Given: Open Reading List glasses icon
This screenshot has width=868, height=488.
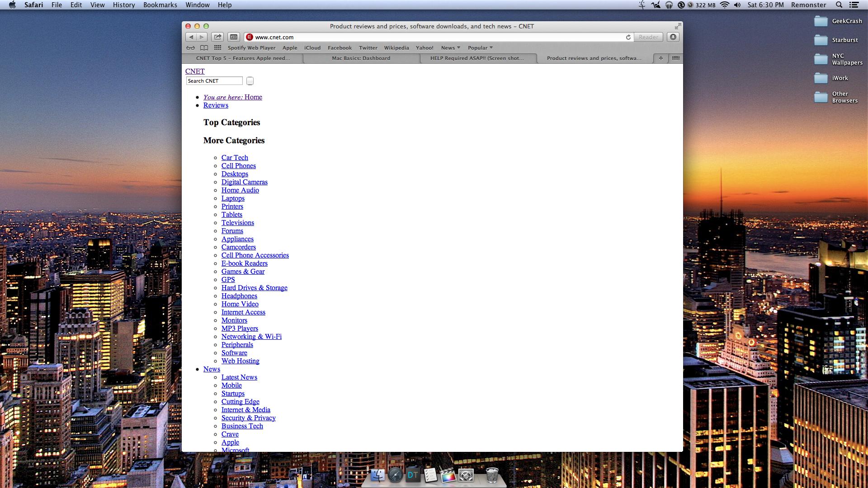Looking at the screenshot, I should pyautogui.click(x=190, y=48).
